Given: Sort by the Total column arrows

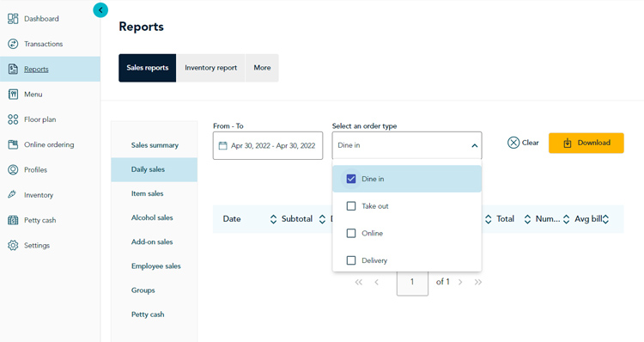Looking at the screenshot, I should [527, 219].
